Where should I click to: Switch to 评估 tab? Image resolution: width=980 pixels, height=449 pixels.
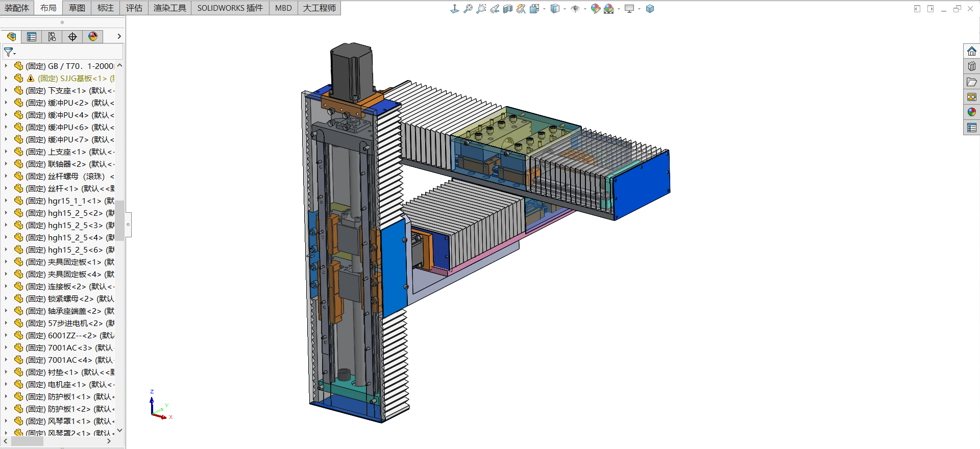click(x=134, y=8)
